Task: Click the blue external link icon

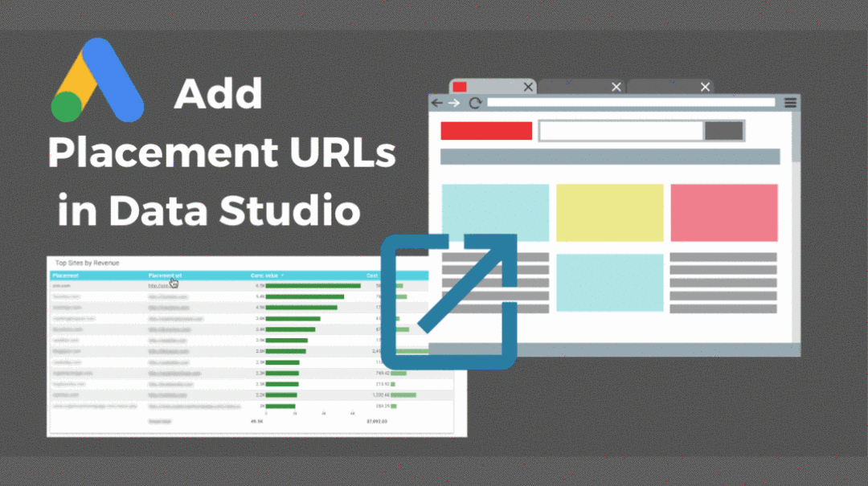Action: [x=448, y=297]
